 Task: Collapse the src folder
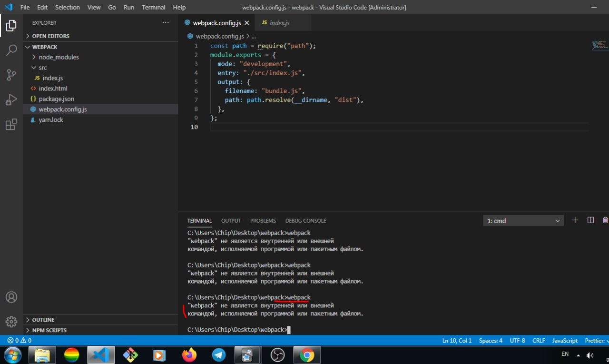pyautogui.click(x=100, y=68)
